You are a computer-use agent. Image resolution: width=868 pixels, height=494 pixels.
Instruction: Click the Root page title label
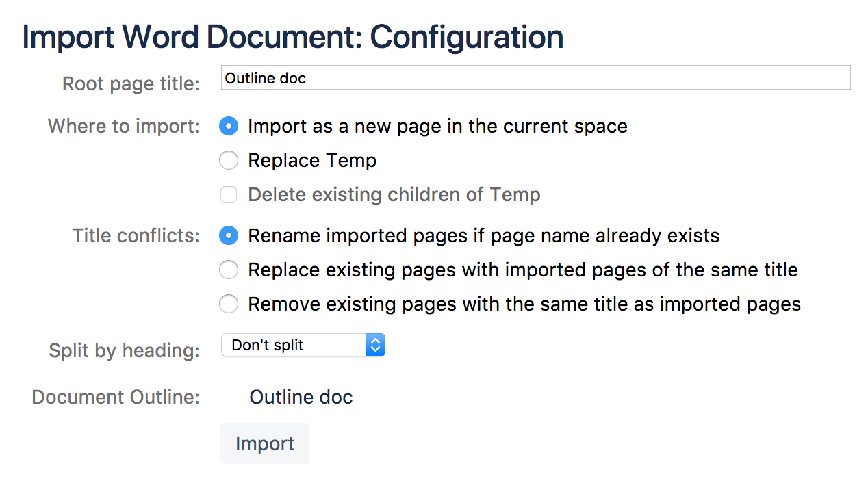(x=131, y=84)
